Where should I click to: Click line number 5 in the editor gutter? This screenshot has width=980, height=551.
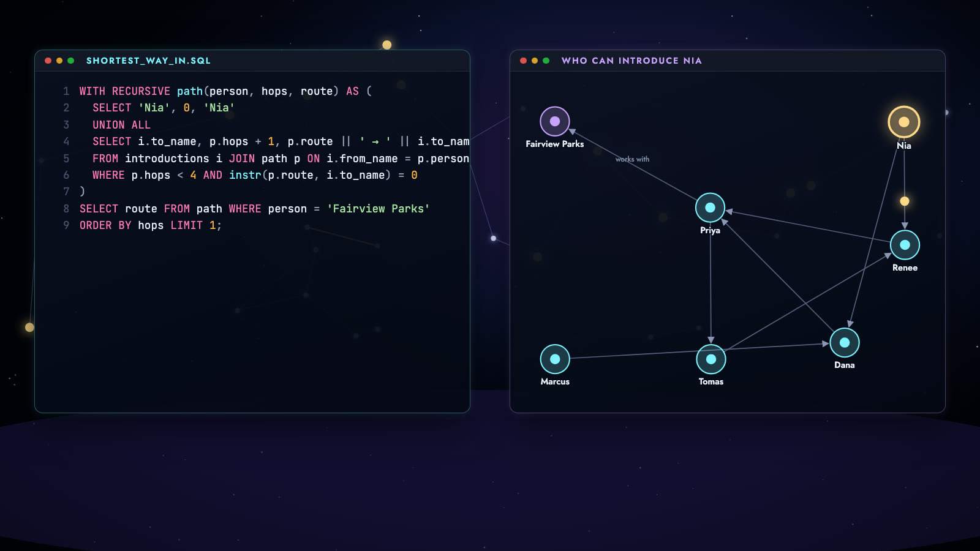tap(66, 159)
